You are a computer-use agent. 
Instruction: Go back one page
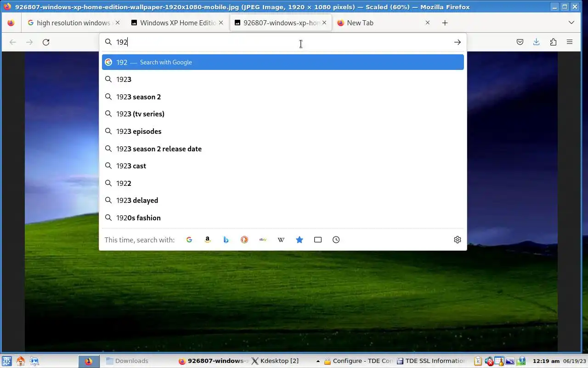coord(13,42)
